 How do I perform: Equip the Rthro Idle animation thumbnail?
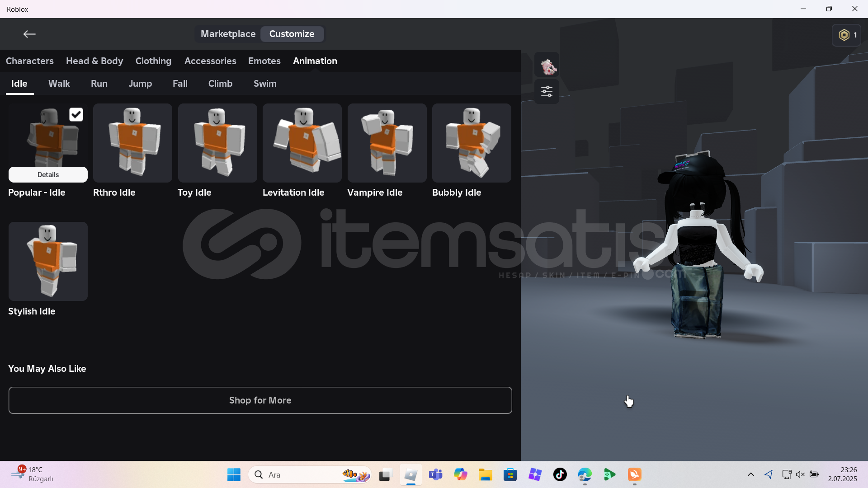pyautogui.click(x=132, y=143)
